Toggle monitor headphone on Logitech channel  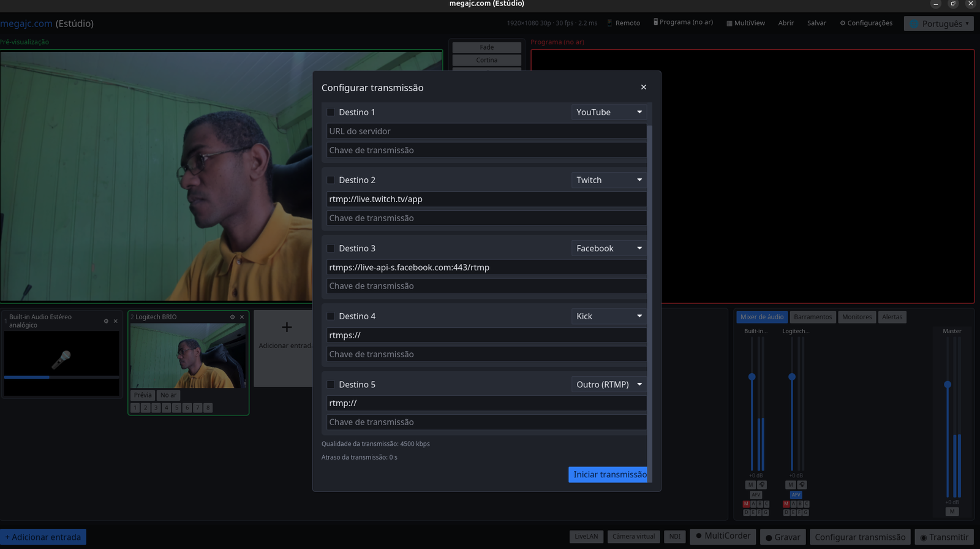(802, 485)
